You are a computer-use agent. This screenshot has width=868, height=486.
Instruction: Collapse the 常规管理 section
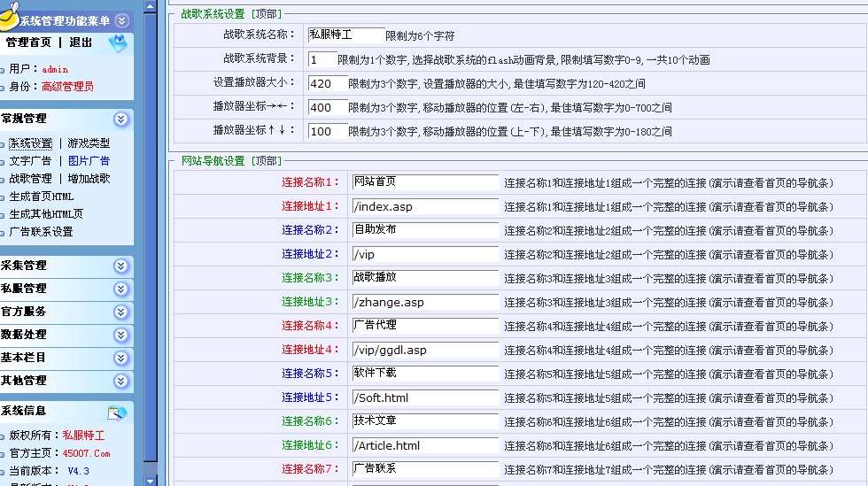point(120,119)
